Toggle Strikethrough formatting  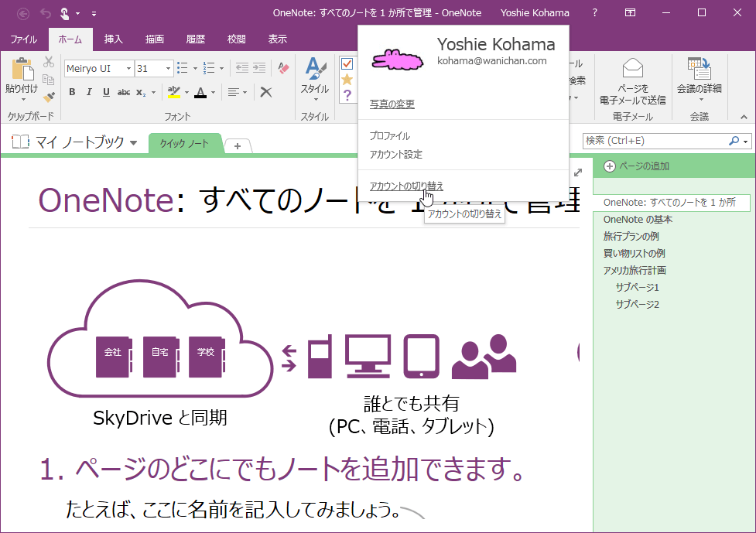pos(124,92)
